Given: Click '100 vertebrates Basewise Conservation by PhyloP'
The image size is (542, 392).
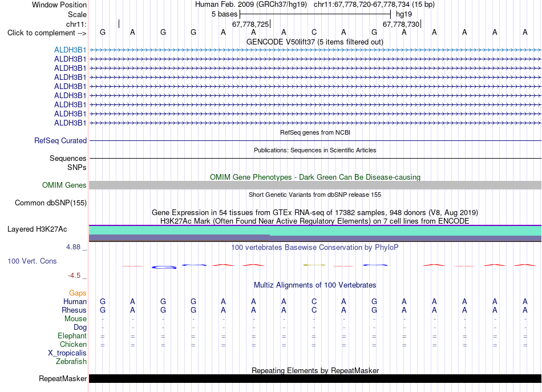Looking at the screenshot, I should pyautogui.click(x=315, y=248).
